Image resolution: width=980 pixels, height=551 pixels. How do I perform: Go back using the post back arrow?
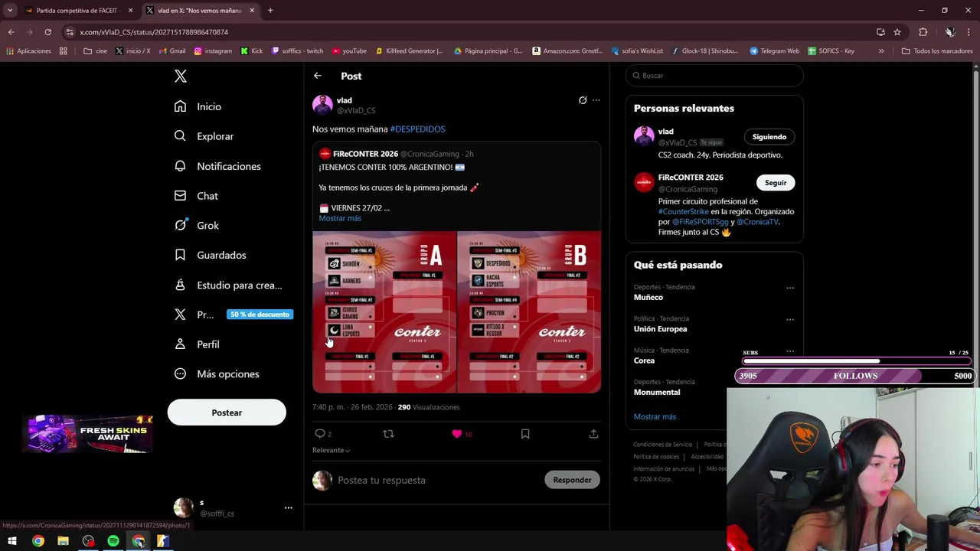[x=318, y=76]
